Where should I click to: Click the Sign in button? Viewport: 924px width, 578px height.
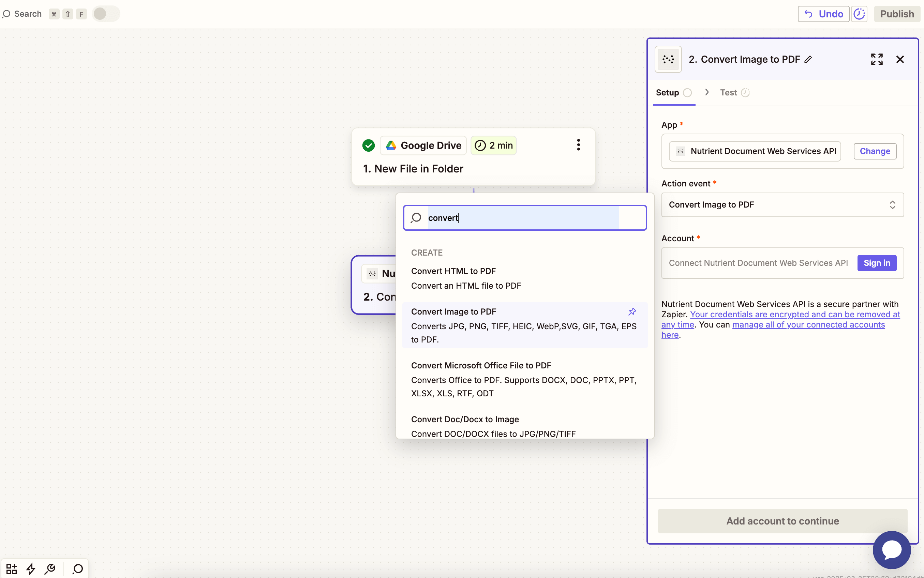coord(877,263)
